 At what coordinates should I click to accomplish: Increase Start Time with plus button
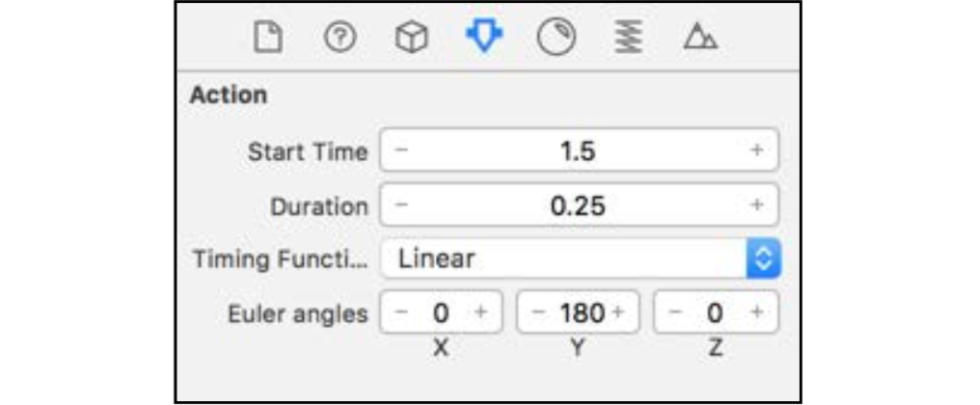click(756, 150)
